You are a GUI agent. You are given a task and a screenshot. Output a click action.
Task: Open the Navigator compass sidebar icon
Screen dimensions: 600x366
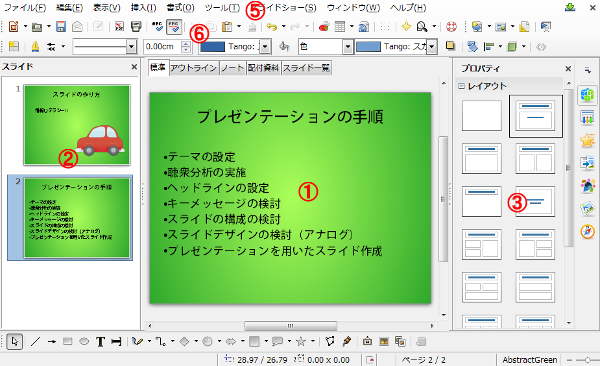tap(587, 232)
